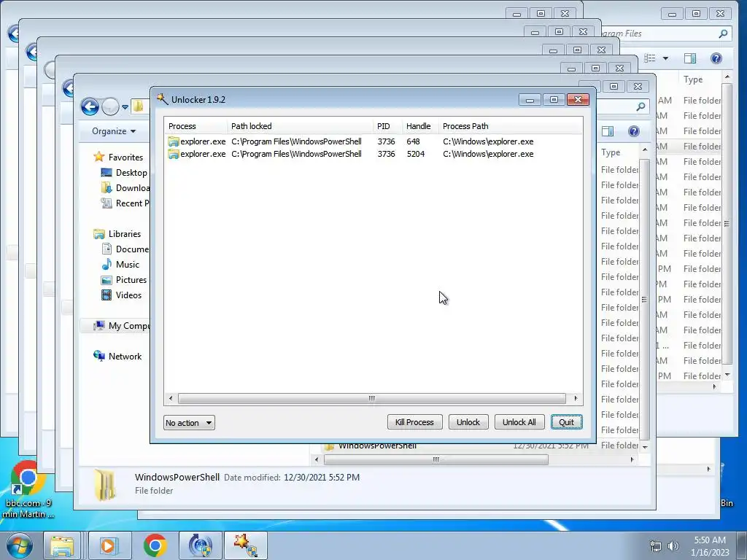Image resolution: width=747 pixels, height=560 pixels.
Task: Open Windows Explorer from taskbar
Action: click(63, 545)
